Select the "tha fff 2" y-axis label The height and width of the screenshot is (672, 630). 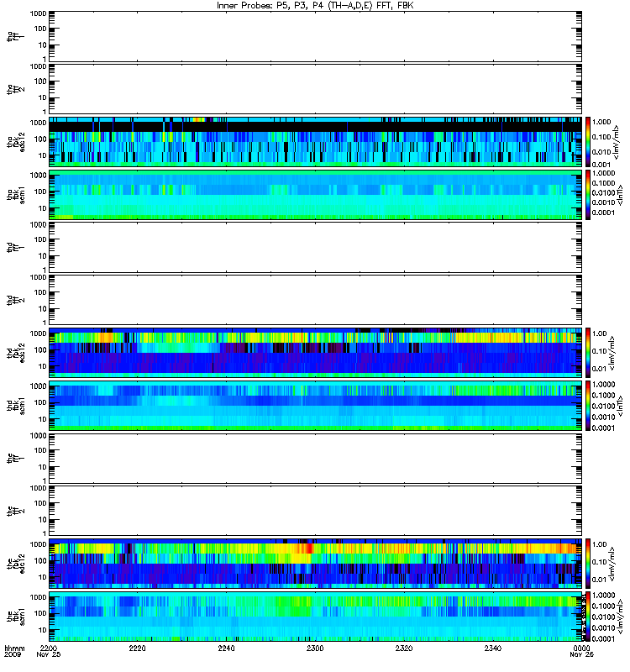point(16,89)
